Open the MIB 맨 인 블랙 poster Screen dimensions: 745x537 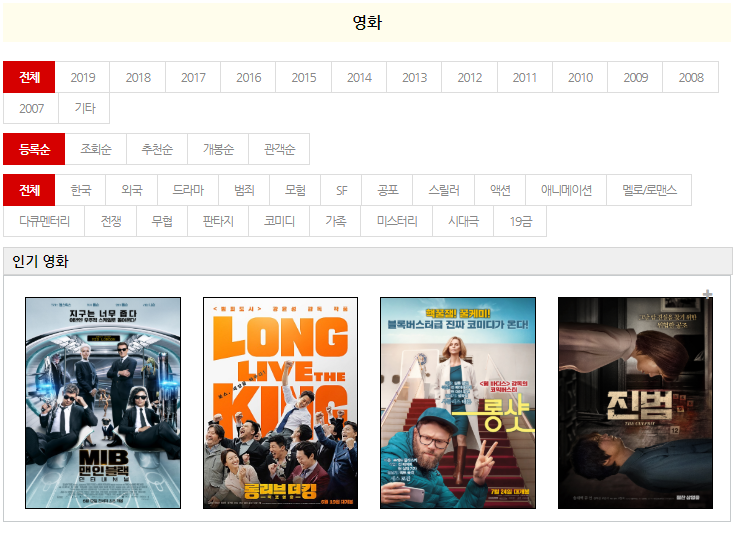(x=103, y=403)
